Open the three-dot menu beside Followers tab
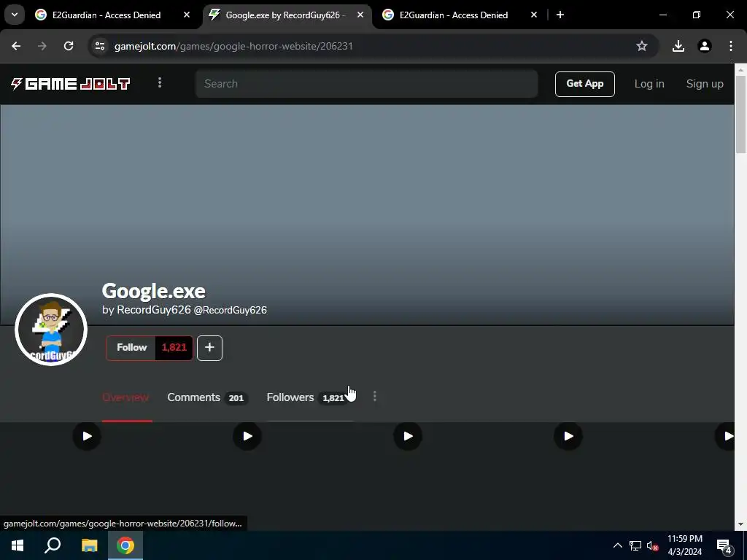The height and width of the screenshot is (560, 747). coord(375,397)
